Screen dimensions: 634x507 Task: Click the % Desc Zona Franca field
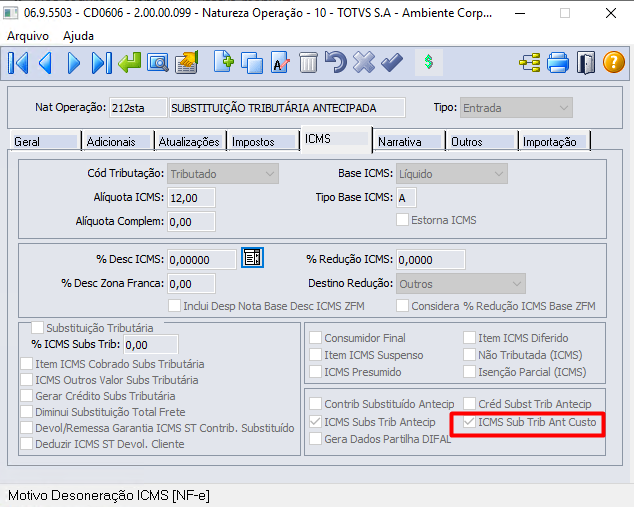point(191,283)
